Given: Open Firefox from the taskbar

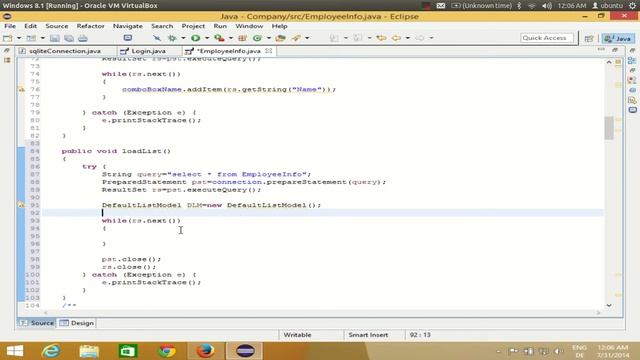Looking at the screenshot, I should [x=205, y=351].
